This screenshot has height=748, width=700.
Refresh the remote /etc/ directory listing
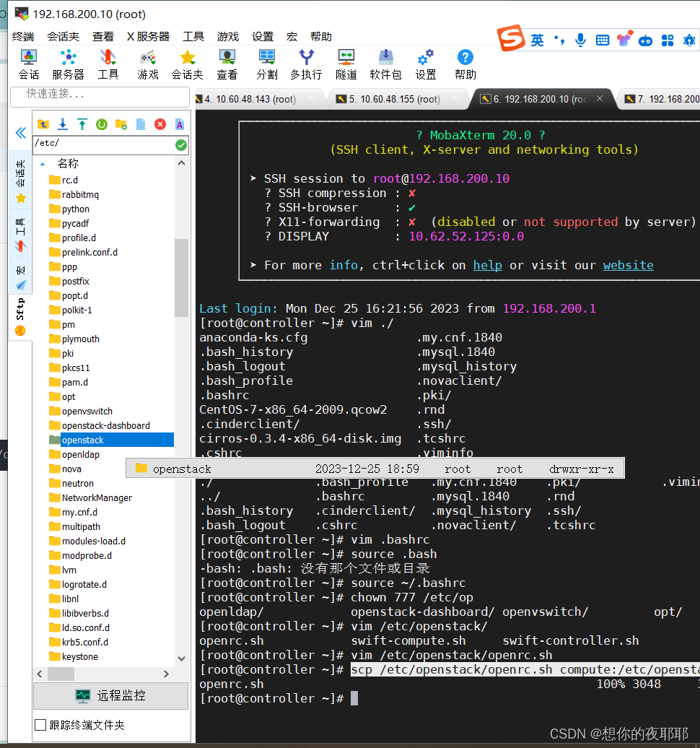click(101, 124)
